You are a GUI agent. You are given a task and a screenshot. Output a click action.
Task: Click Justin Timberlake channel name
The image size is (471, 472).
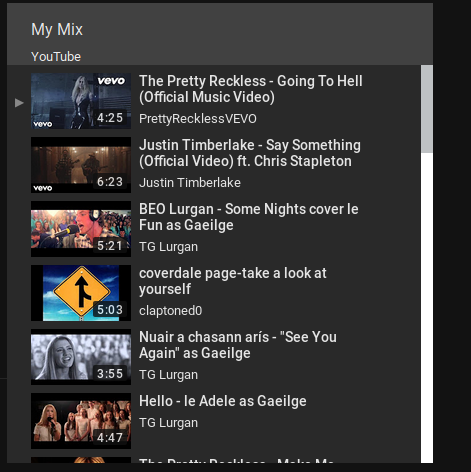point(190,183)
